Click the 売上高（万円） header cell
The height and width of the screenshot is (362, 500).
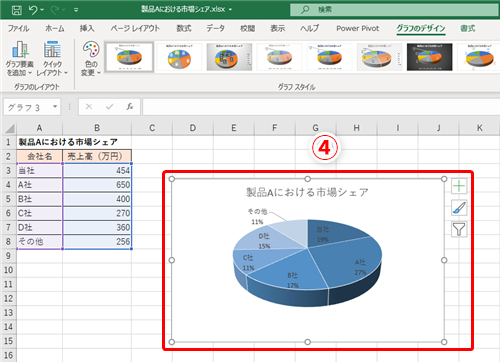click(97, 156)
